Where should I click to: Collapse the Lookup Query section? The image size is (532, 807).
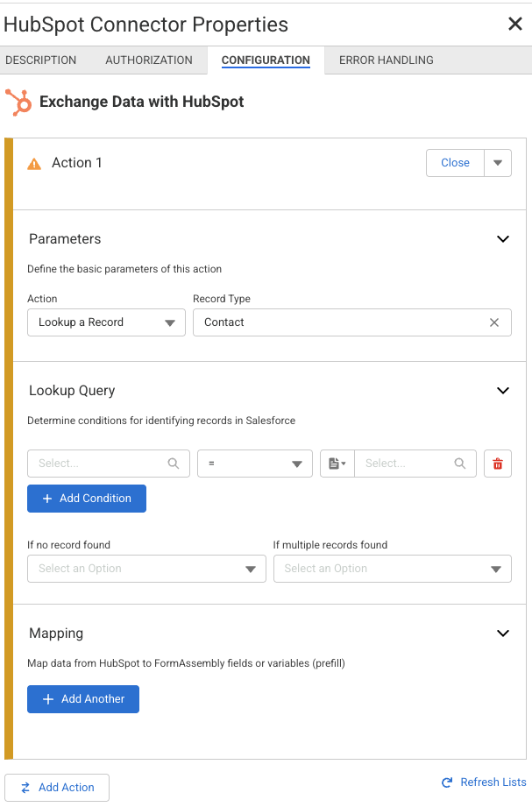click(503, 391)
